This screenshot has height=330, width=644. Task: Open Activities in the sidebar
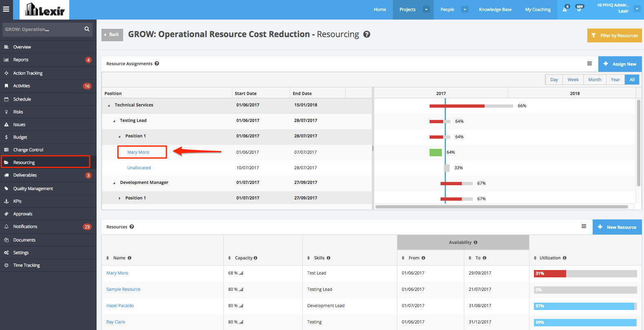point(48,86)
